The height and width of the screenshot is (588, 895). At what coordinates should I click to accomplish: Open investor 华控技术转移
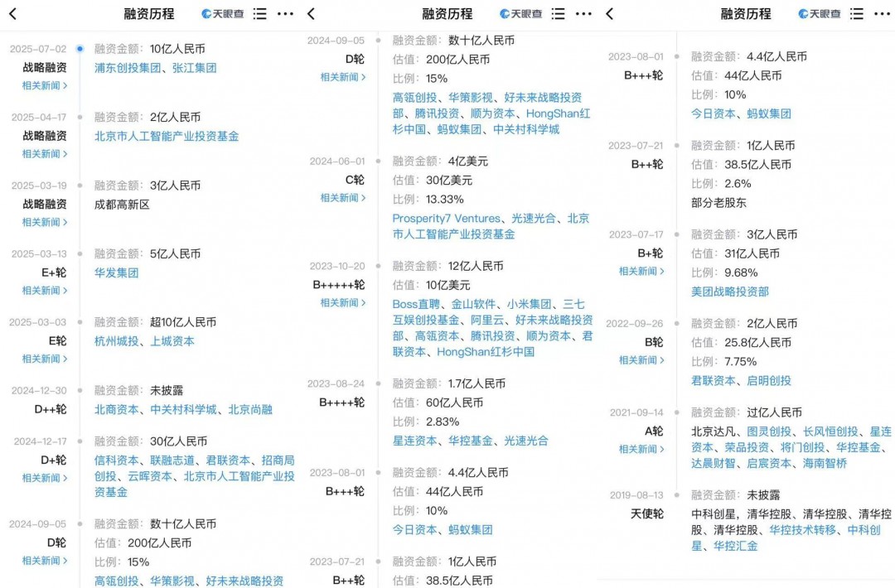coord(802,530)
